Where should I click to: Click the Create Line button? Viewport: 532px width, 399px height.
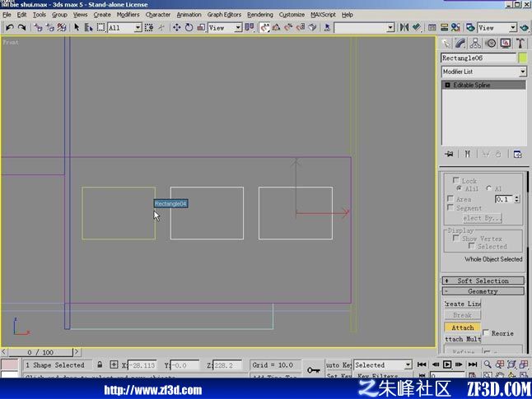coord(463,304)
